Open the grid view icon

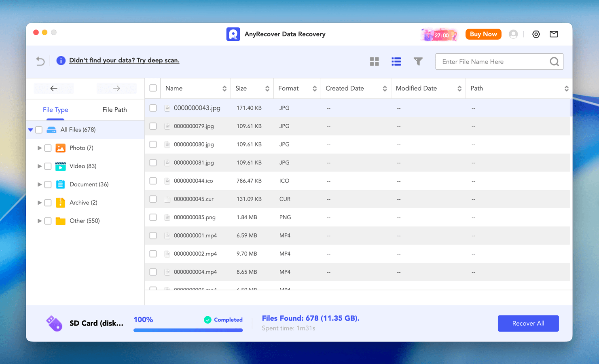[x=374, y=61]
